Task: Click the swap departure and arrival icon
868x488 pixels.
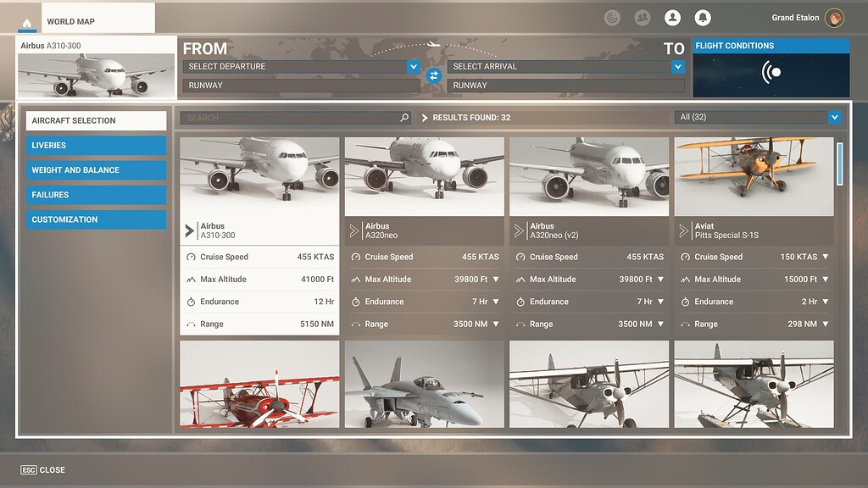Action: pos(435,75)
